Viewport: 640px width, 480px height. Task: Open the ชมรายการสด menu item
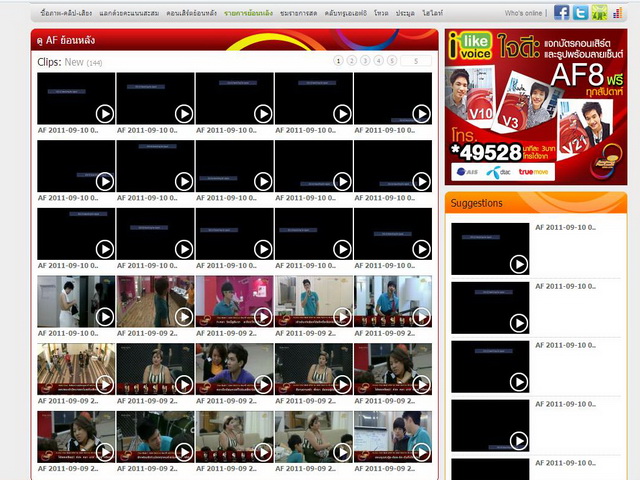click(299, 13)
